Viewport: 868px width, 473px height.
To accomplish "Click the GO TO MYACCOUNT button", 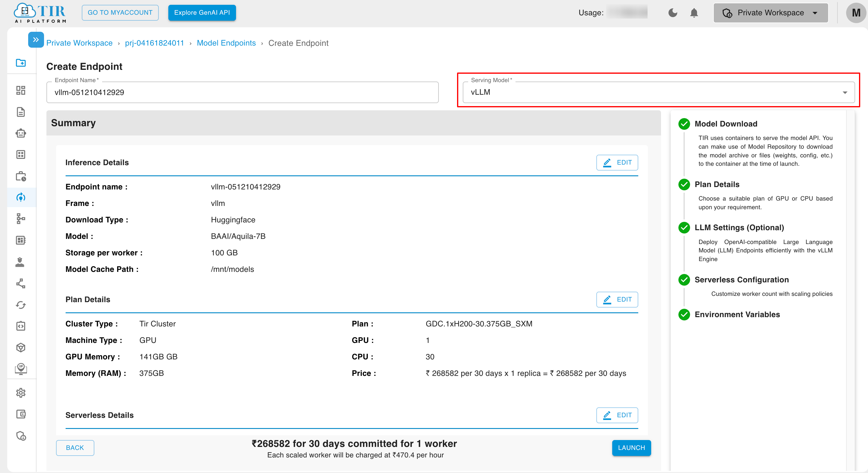I will click(120, 13).
